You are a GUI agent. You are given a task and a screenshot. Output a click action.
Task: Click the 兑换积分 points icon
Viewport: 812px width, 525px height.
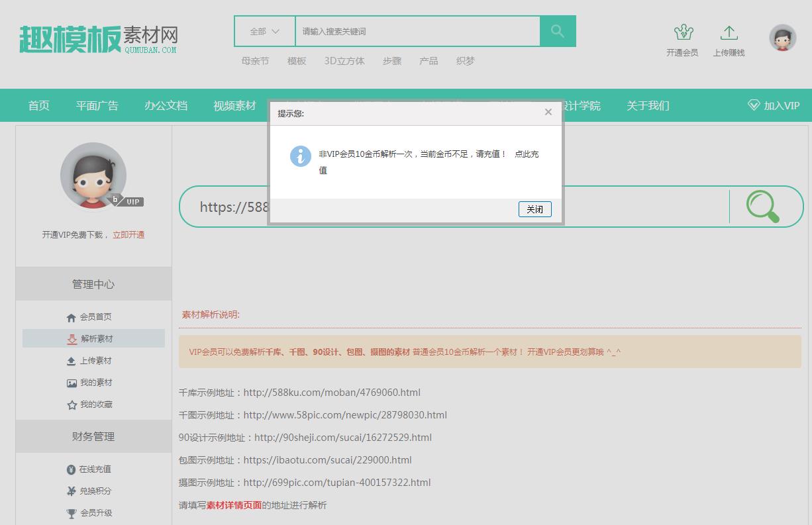pyautogui.click(x=72, y=491)
